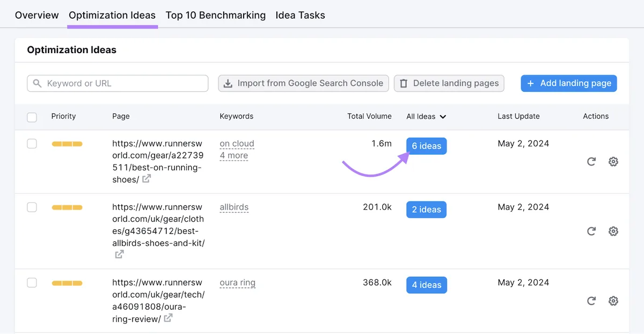Go to the Idea Tasks tab
Image resolution: width=644 pixels, height=334 pixels.
click(301, 15)
